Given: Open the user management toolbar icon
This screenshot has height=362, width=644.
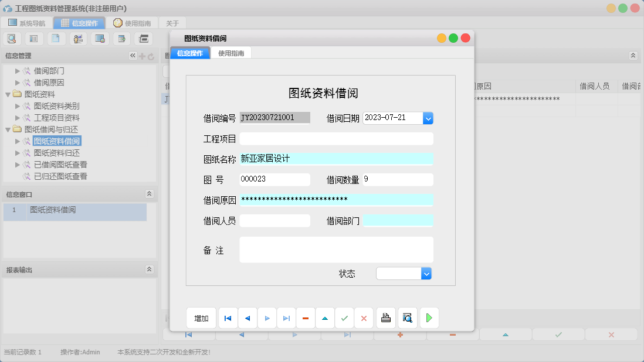Looking at the screenshot, I should tap(76, 38).
